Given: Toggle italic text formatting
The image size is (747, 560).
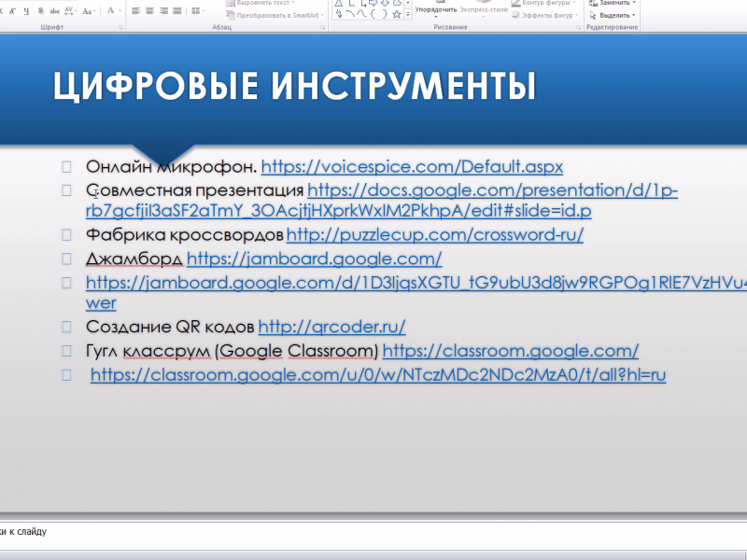Looking at the screenshot, I should pos(14,11).
